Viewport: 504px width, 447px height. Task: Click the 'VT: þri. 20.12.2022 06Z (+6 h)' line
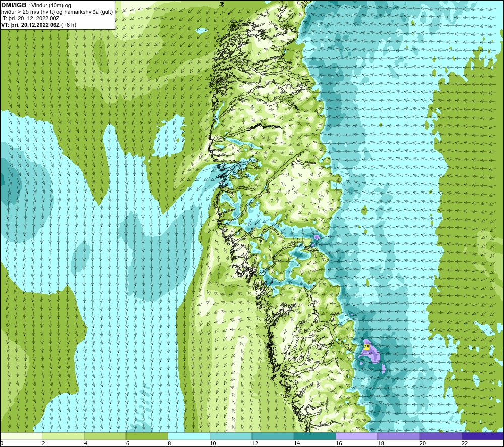point(39,25)
